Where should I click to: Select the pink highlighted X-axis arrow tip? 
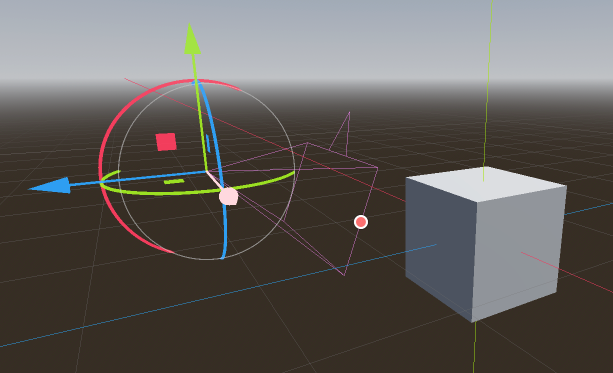point(228,196)
